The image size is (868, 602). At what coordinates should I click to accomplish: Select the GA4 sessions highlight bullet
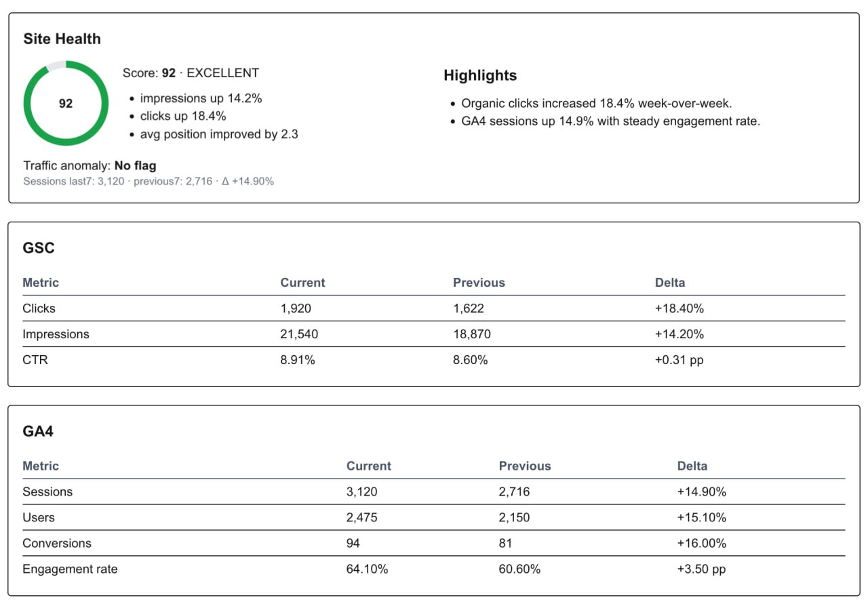click(610, 121)
